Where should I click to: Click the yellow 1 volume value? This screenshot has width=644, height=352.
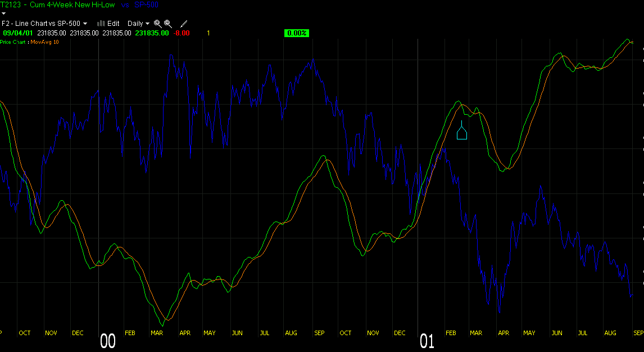208,33
